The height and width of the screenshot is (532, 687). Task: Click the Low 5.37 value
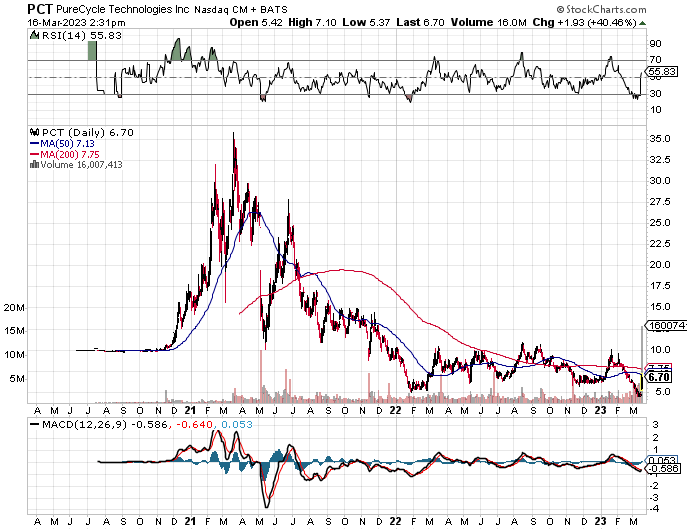366,22
